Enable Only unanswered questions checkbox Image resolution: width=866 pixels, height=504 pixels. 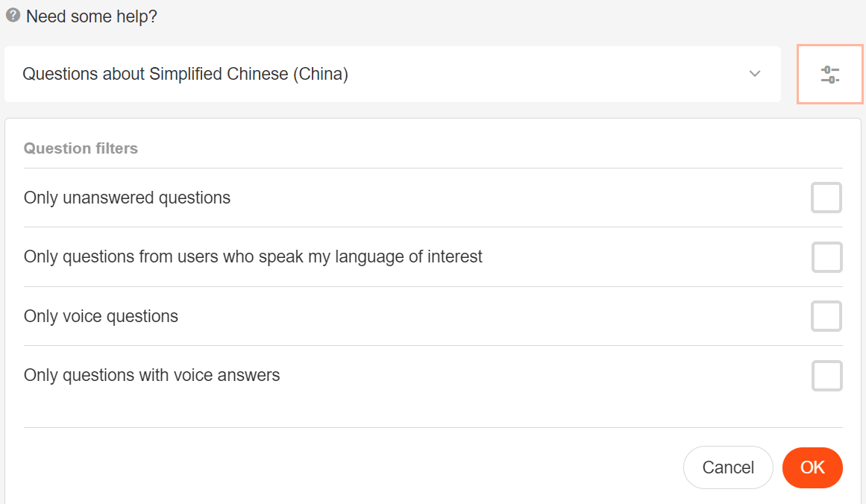[826, 198]
